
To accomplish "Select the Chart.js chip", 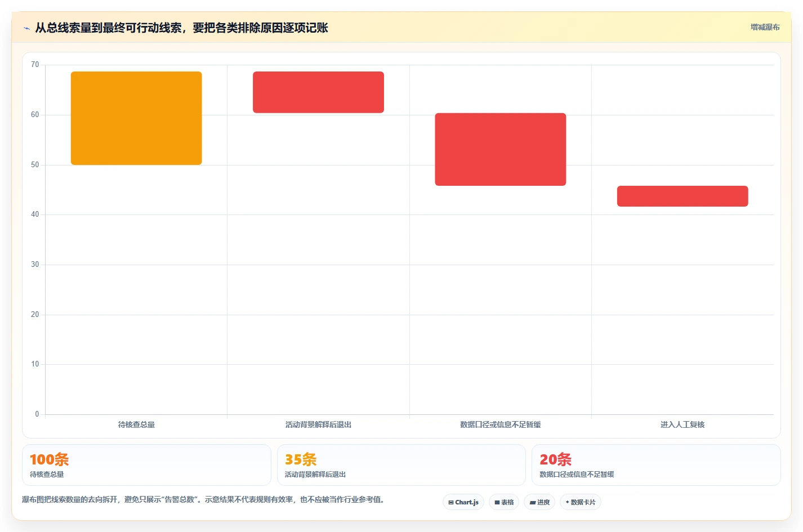I will point(463,502).
